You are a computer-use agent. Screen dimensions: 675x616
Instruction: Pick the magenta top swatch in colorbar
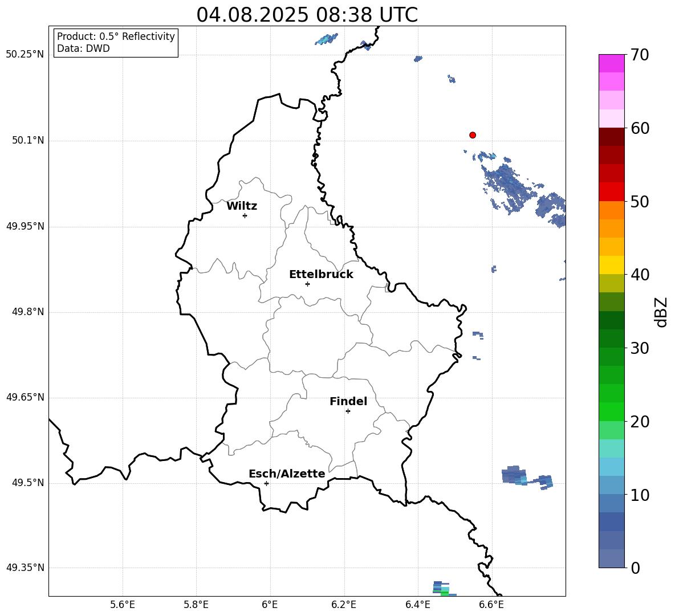click(x=611, y=63)
